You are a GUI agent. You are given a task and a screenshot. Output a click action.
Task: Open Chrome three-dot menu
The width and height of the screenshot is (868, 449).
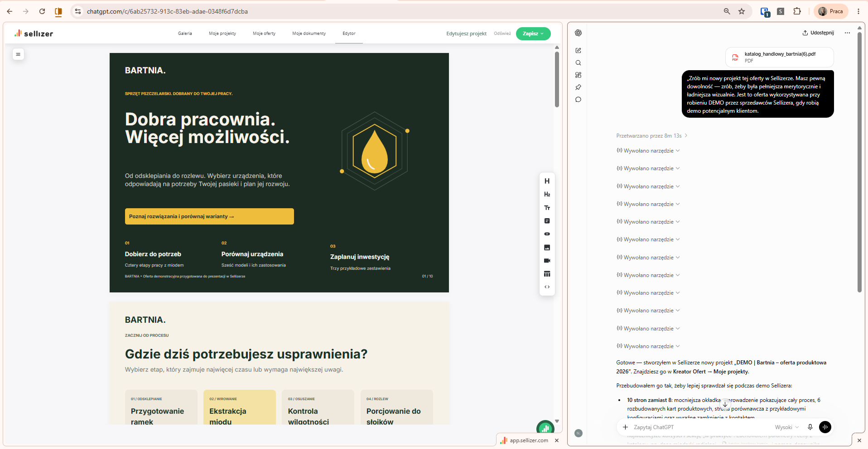pos(858,11)
